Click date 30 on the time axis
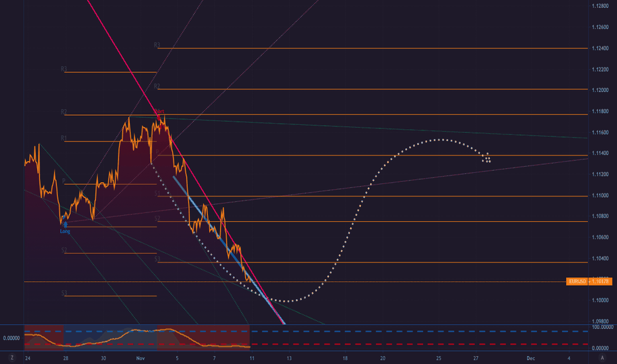 [103, 358]
